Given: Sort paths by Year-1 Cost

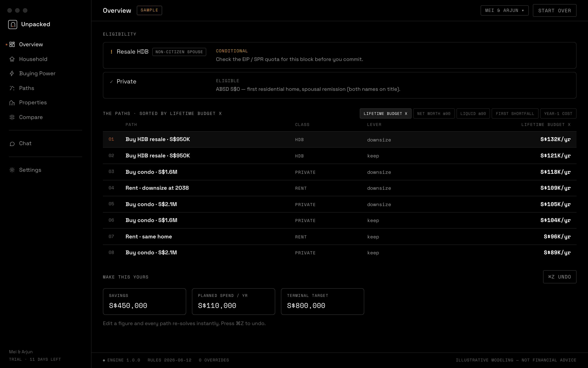Looking at the screenshot, I should 558,113.
